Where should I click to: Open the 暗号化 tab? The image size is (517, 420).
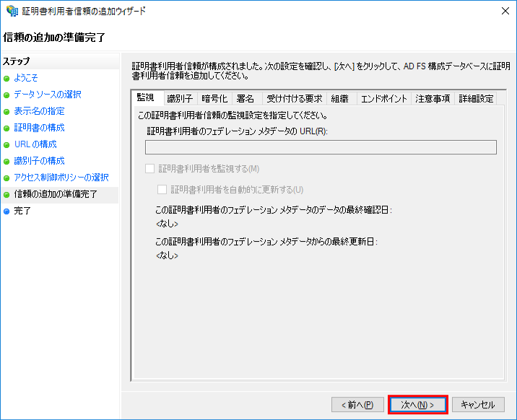[214, 99]
